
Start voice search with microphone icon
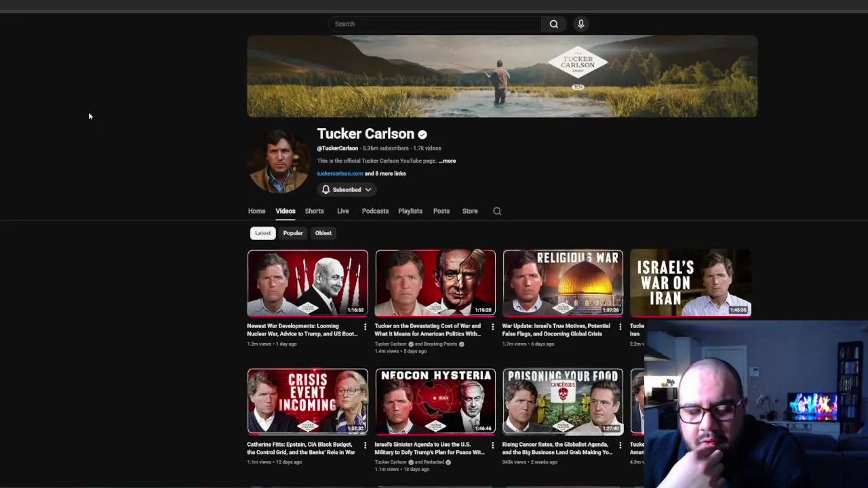coord(580,24)
